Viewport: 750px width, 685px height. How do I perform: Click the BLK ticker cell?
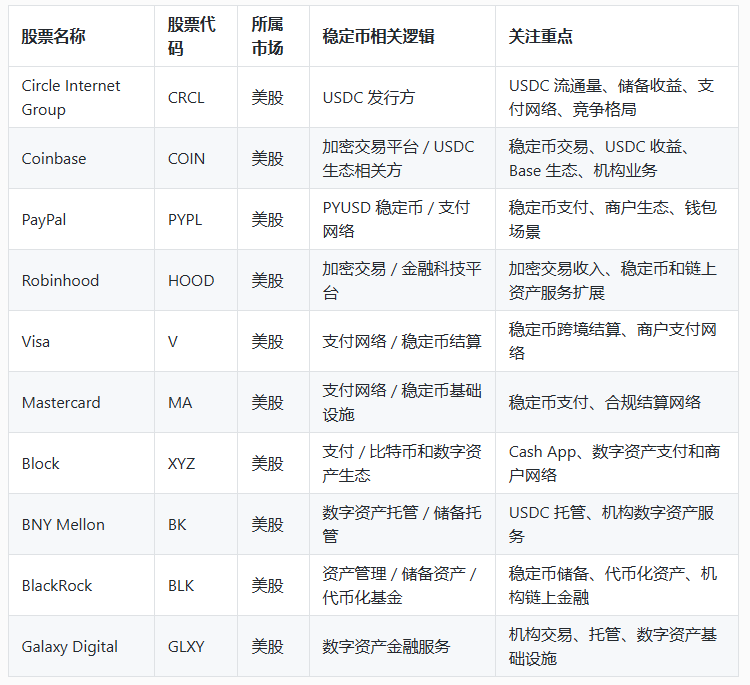[x=196, y=585]
